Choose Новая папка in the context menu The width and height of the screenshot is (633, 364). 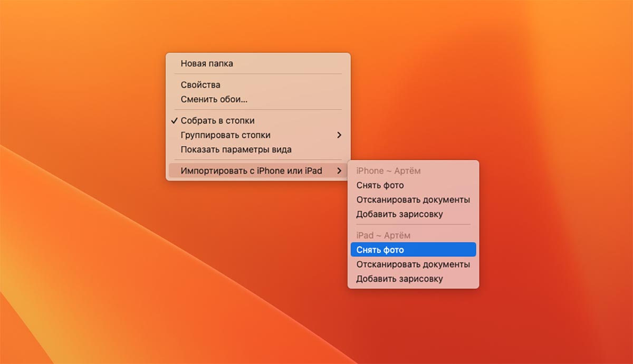(x=258, y=63)
